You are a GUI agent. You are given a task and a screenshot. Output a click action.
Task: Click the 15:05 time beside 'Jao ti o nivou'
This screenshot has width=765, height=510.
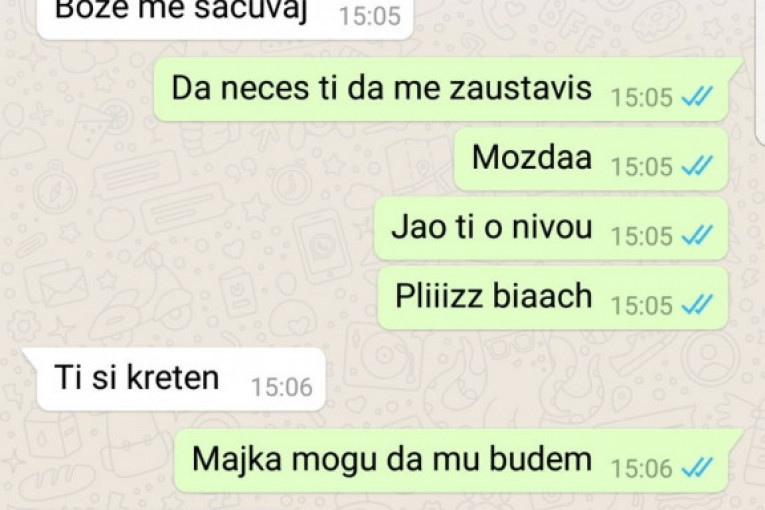pos(642,236)
